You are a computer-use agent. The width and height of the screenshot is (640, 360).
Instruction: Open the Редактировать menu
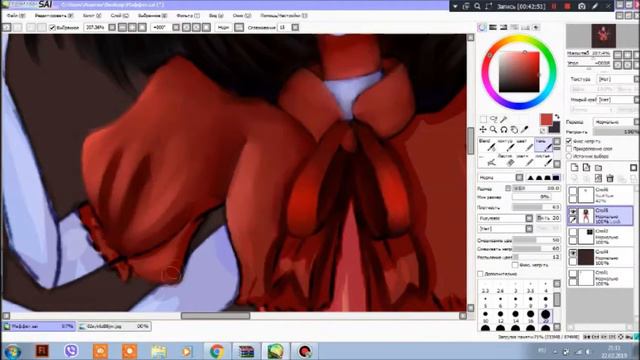click(x=54, y=16)
